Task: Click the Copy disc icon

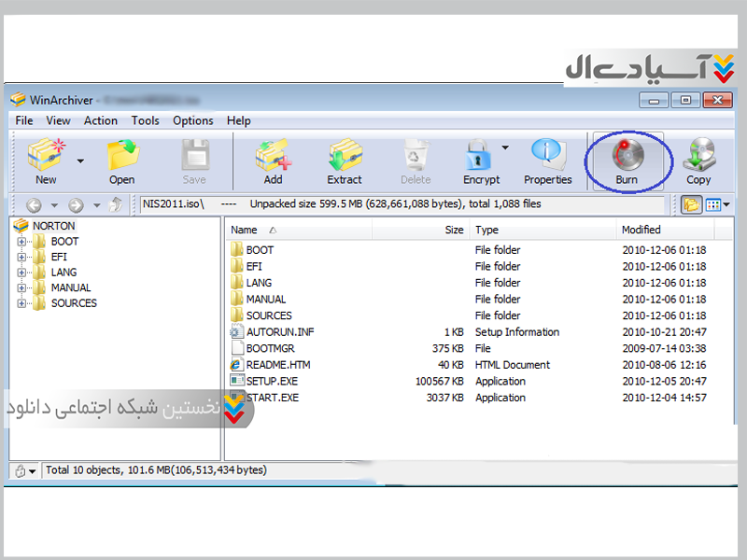Action: click(x=698, y=155)
